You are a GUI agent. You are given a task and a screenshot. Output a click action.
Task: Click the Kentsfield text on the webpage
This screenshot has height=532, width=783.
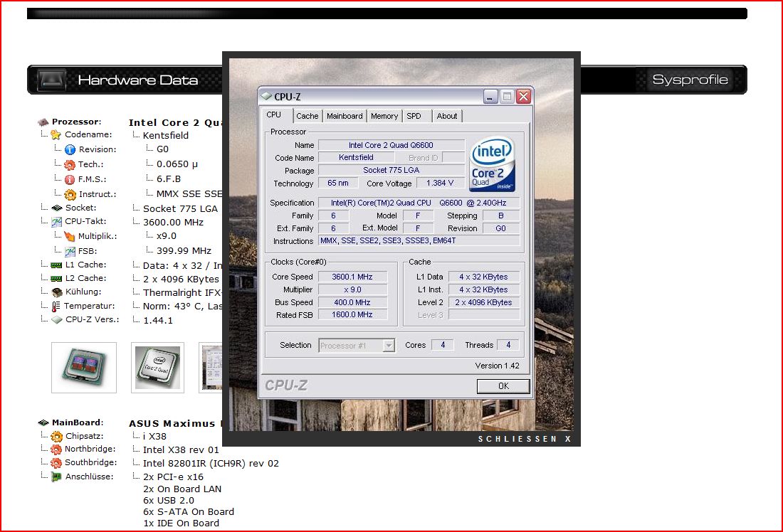pos(166,135)
